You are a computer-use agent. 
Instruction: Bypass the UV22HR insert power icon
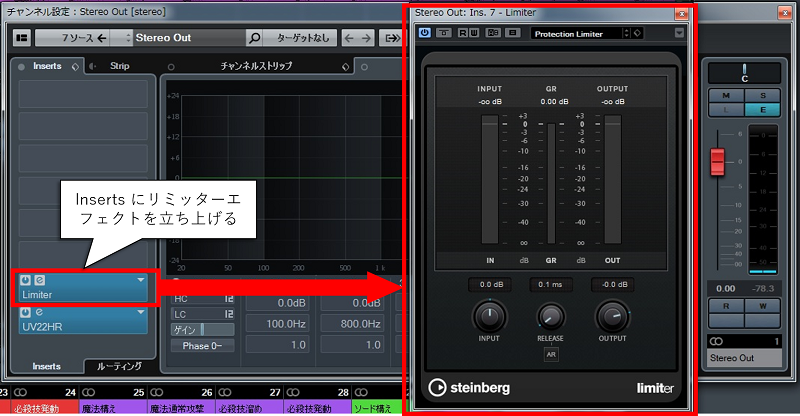[25, 312]
